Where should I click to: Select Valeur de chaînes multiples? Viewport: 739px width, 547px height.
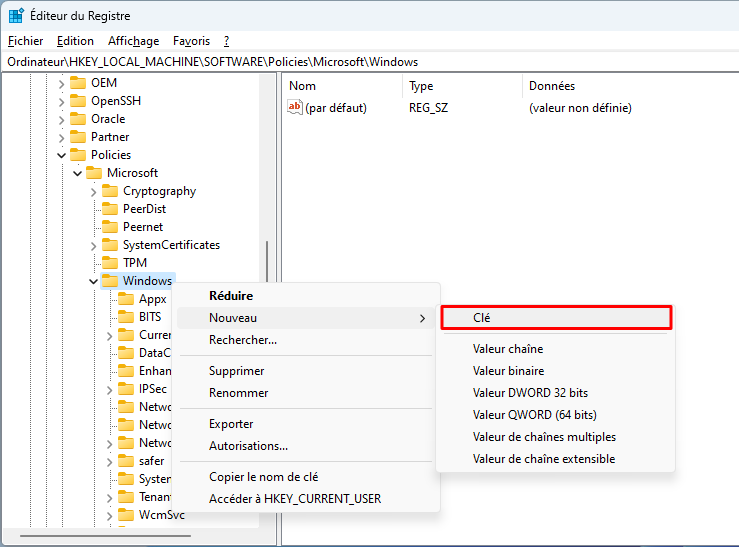click(x=556, y=437)
